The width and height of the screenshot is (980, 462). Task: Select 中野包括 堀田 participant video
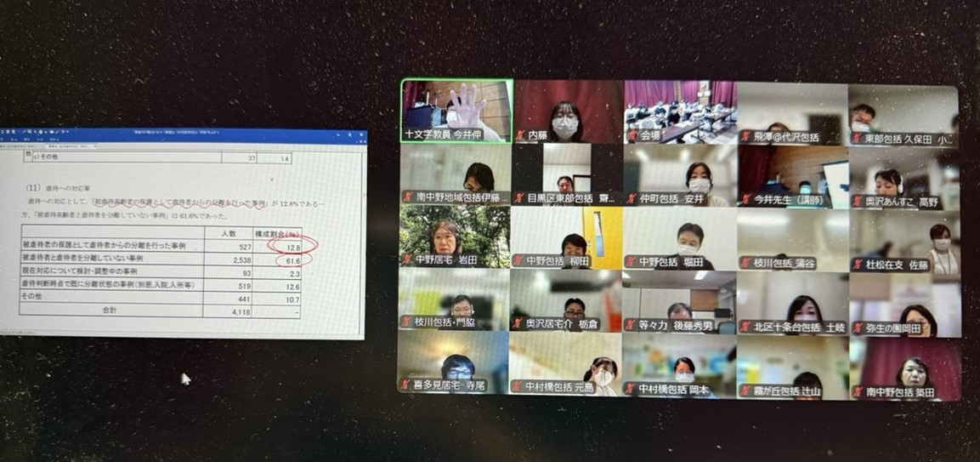[678, 238]
